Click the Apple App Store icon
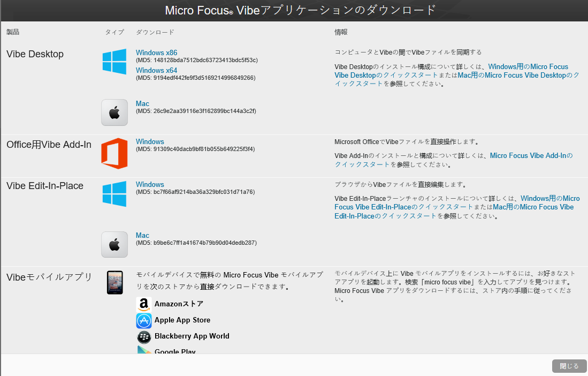This screenshot has height=376, width=588. 143,320
